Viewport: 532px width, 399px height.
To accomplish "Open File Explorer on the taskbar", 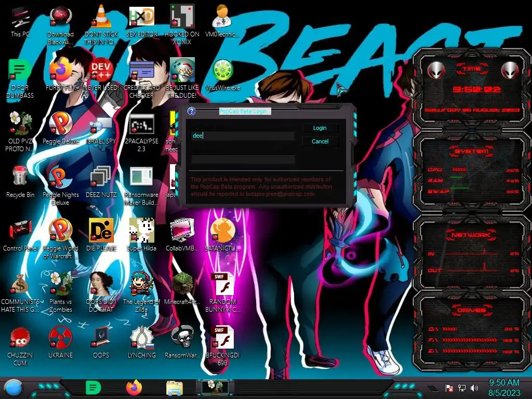I will click(x=175, y=388).
